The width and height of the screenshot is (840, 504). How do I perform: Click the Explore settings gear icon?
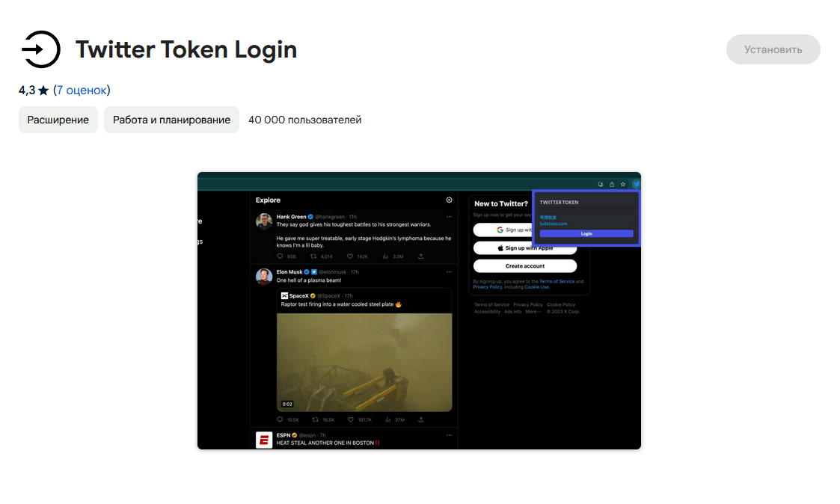tap(449, 200)
